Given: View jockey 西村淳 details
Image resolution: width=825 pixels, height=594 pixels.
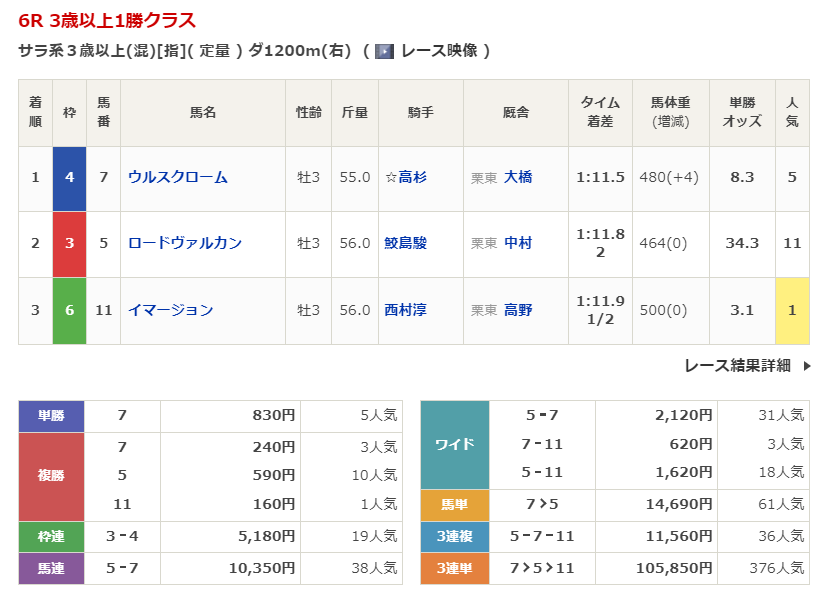Looking at the screenshot, I should 405,310.
